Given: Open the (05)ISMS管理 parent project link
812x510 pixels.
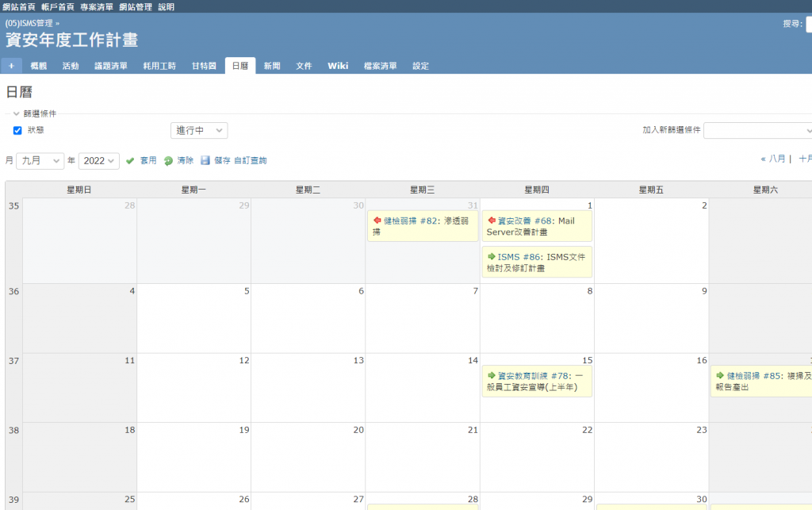Looking at the screenshot, I should (x=29, y=24).
